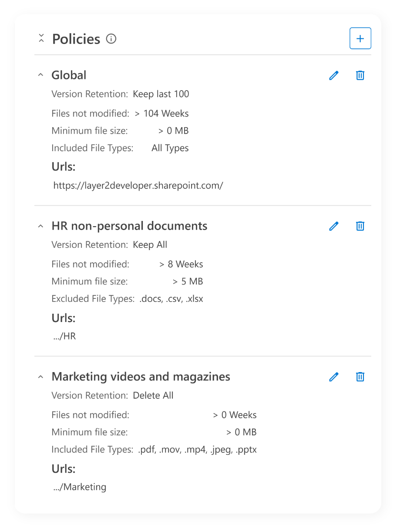Collapse the Marketing videos and magazines section

point(40,377)
